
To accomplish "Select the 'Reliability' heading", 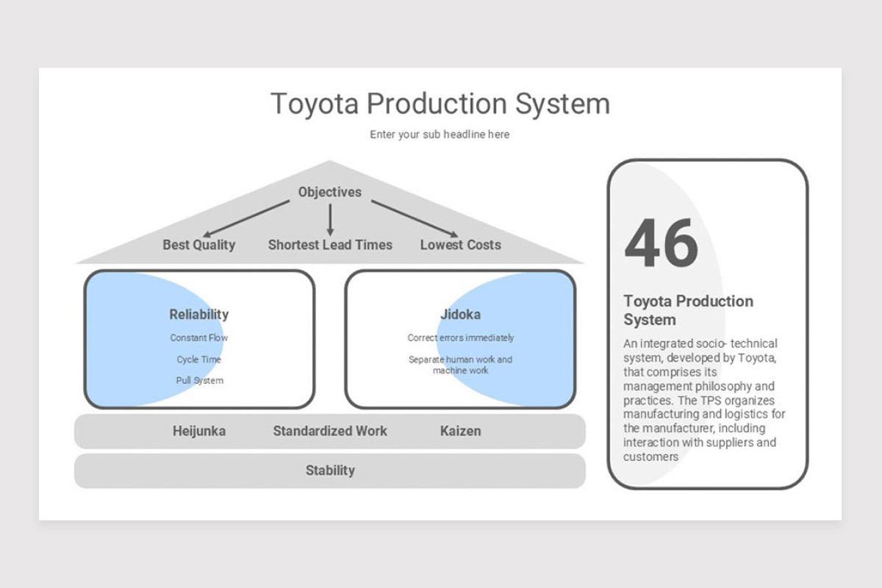I will (x=199, y=315).
